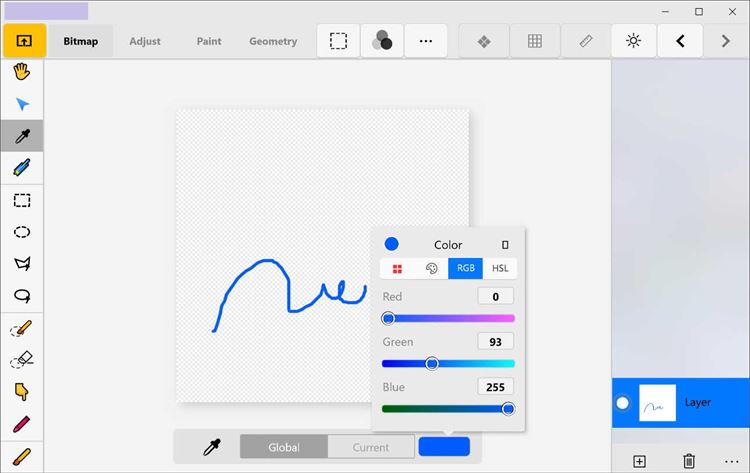Click the Green value input field
Screen dimensions: 750x473
[496, 341]
